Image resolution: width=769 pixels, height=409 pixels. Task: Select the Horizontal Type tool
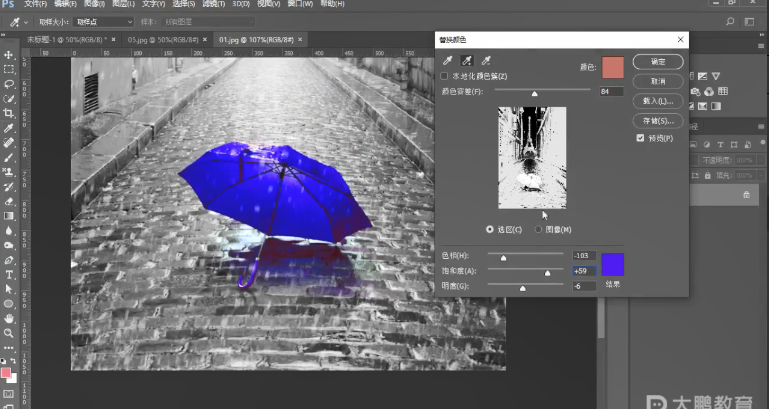pyautogui.click(x=9, y=274)
